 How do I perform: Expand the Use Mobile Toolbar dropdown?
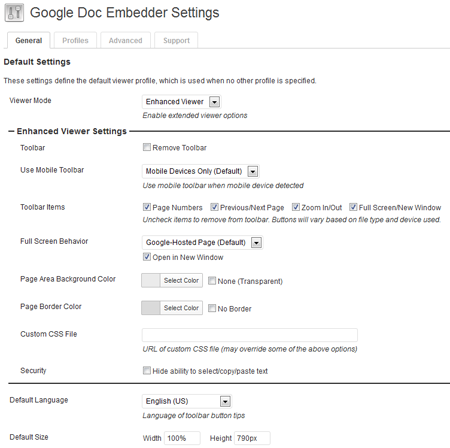253,171
